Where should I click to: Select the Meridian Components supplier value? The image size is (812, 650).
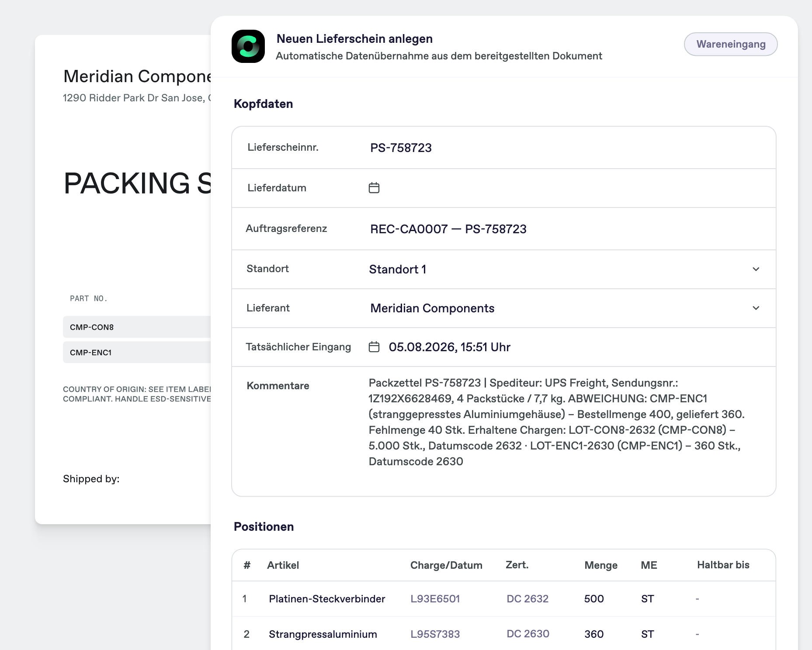[432, 308]
